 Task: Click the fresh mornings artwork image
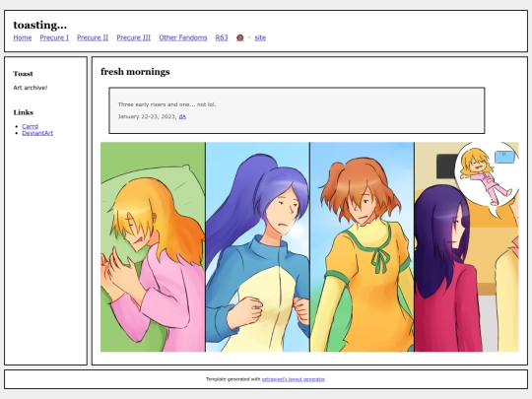[x=309, y=246]
